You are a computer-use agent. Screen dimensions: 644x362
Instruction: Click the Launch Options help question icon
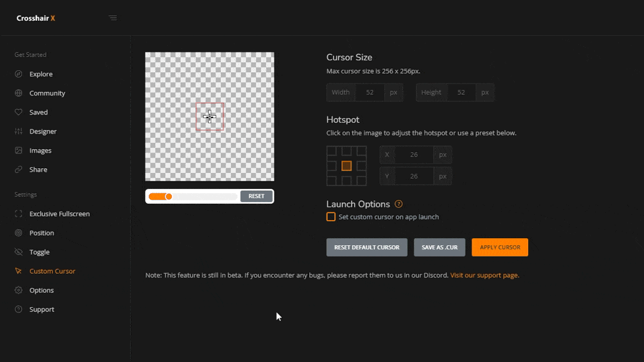pos(399,204)
